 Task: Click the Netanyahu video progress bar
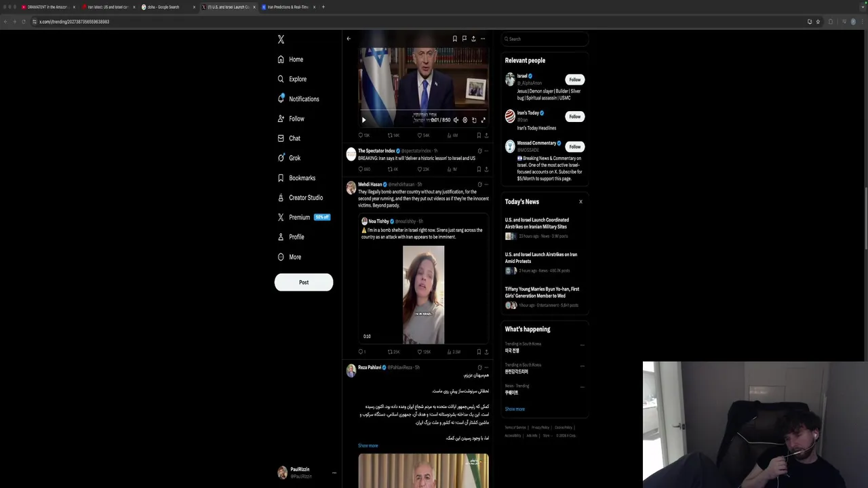(423, 110)
